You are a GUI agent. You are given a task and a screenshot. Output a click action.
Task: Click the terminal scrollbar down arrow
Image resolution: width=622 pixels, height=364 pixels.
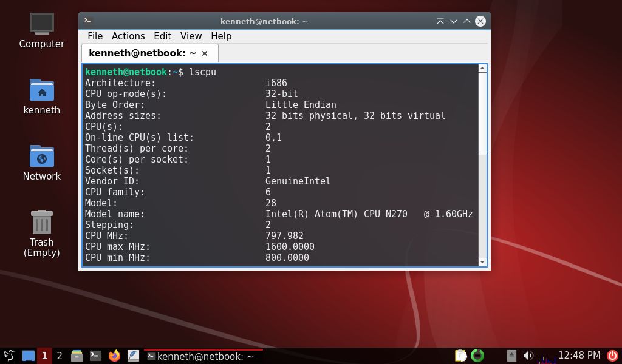tap(482, 262)
